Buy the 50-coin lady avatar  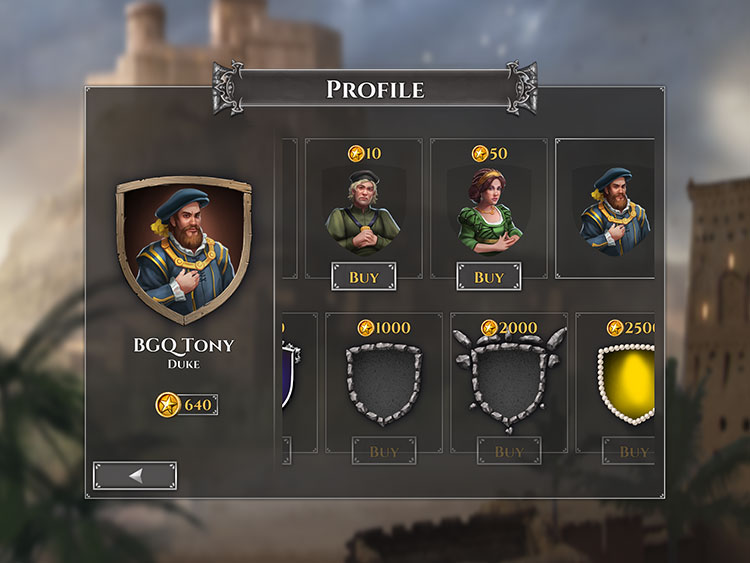[489, 276]
